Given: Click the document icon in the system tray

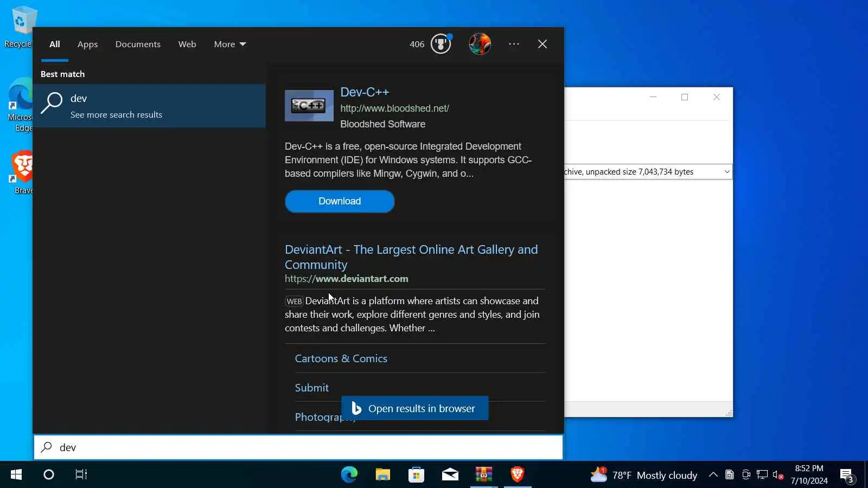Looking at the screenshot, I should pos(730,475).
